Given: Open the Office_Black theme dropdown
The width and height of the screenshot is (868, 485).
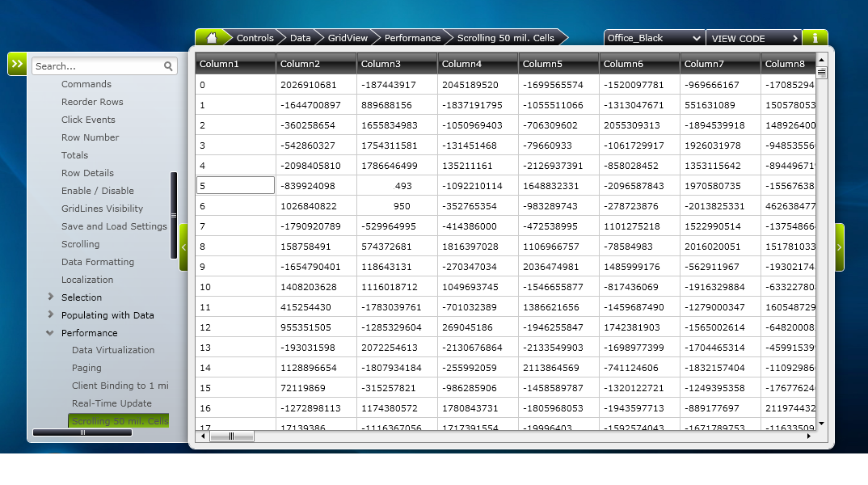Looking at the screenshot, I should click(x=654, y=38).
